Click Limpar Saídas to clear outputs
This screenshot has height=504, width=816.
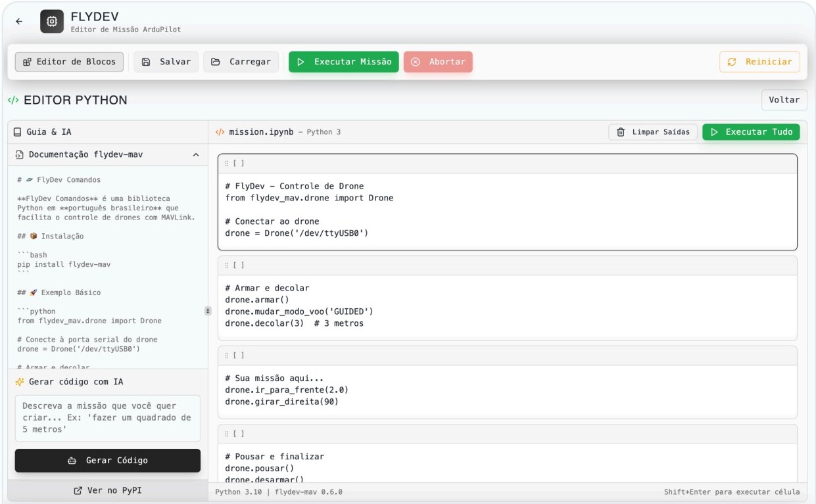[x=653, y=132]
